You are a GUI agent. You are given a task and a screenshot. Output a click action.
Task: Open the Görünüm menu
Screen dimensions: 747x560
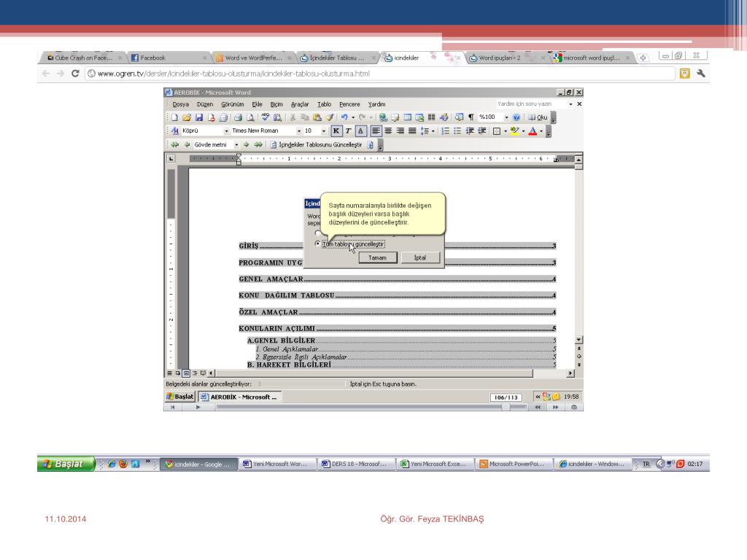coord(233,104)
